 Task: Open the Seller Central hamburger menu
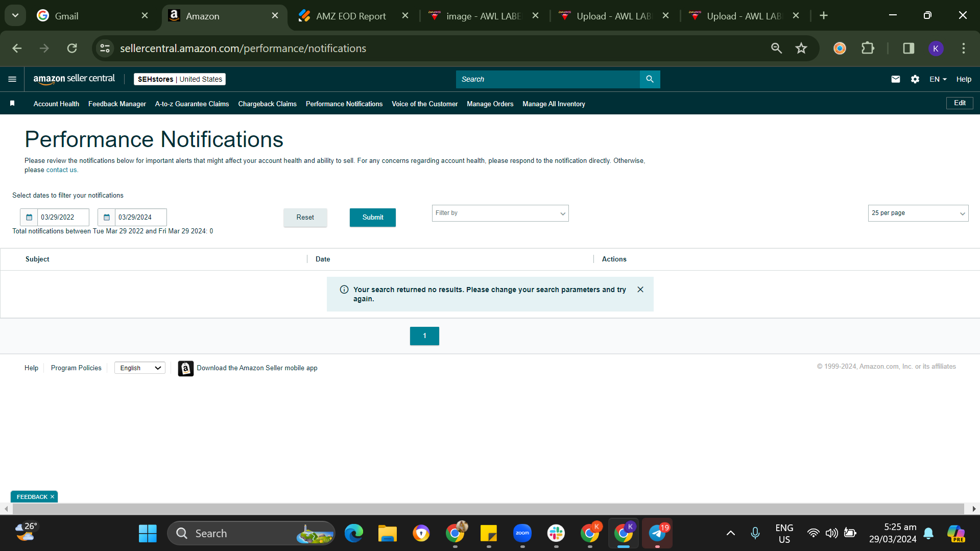12,79
